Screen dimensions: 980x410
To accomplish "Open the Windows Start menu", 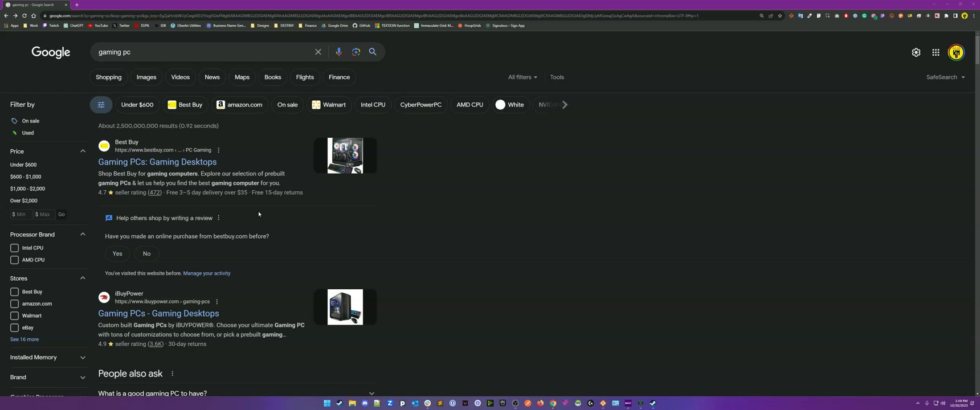I will click(x=327, y=403).
